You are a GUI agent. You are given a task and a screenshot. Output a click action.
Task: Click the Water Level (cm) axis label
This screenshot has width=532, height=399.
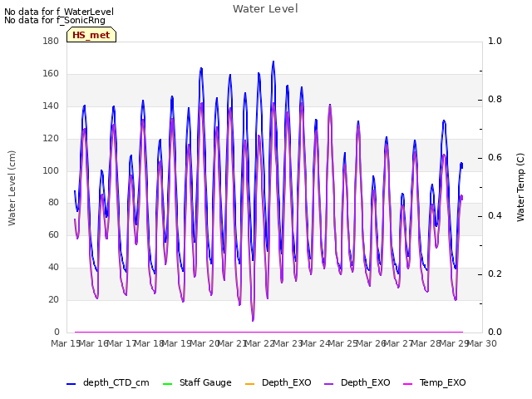(12, 189)
